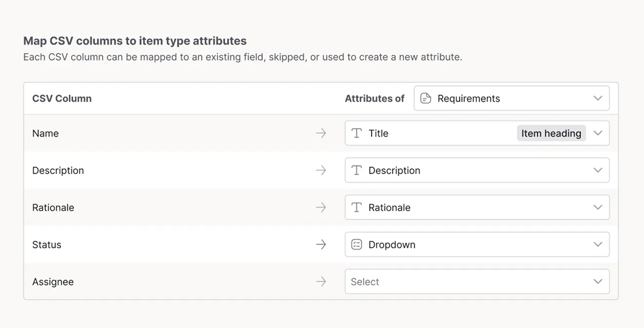This screenshot has height=328, width=644.
Task: Open the Title attribute dropdown
Action: tap(477, 133)
